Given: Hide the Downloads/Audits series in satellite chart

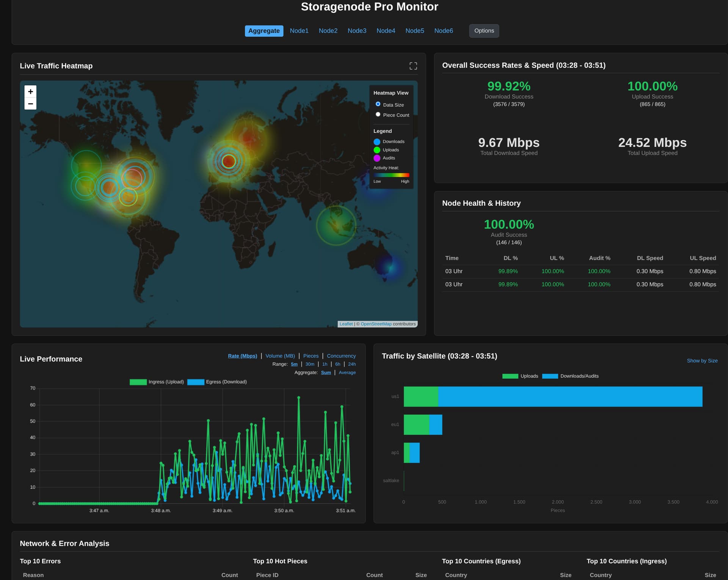Looking at the screenshot, I should (x=550, y=376).
